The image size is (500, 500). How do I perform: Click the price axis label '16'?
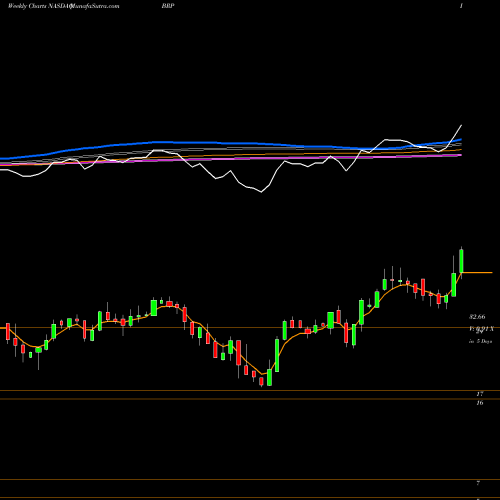pos(480,403)
